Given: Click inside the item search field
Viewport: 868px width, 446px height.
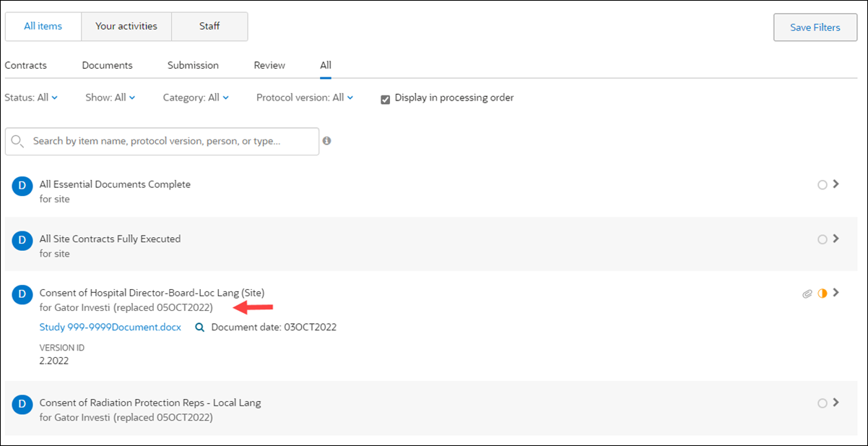Looking at the screenshot, I should click(x=159, y=141).
